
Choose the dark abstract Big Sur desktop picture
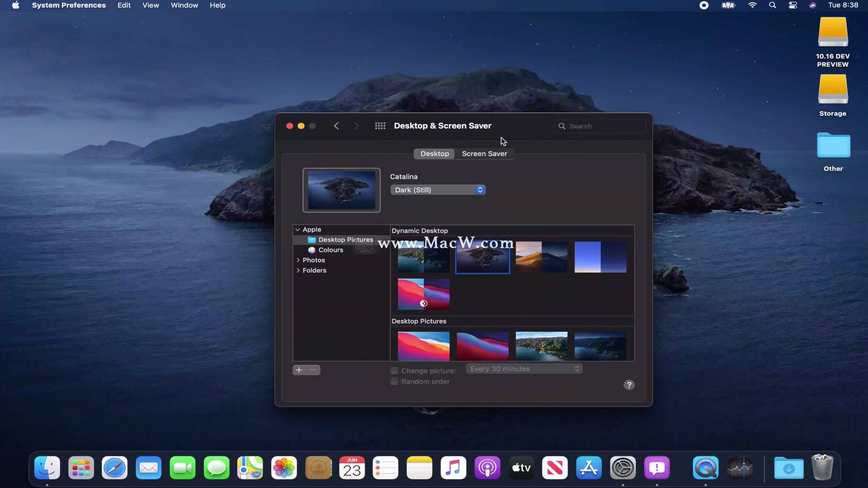point(482,346)
